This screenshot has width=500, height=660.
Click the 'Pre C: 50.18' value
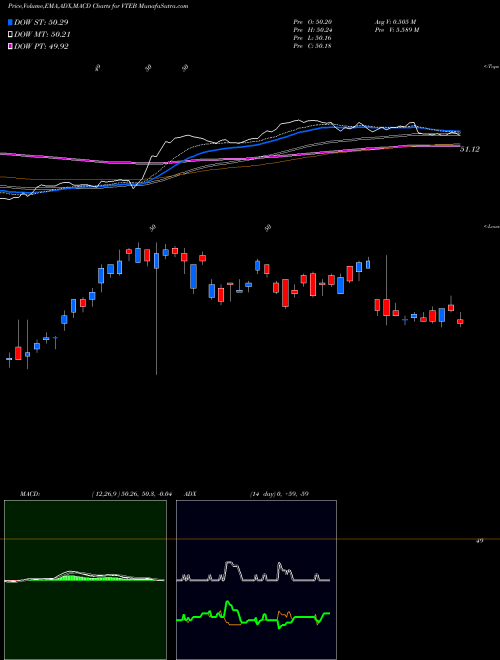313,46
